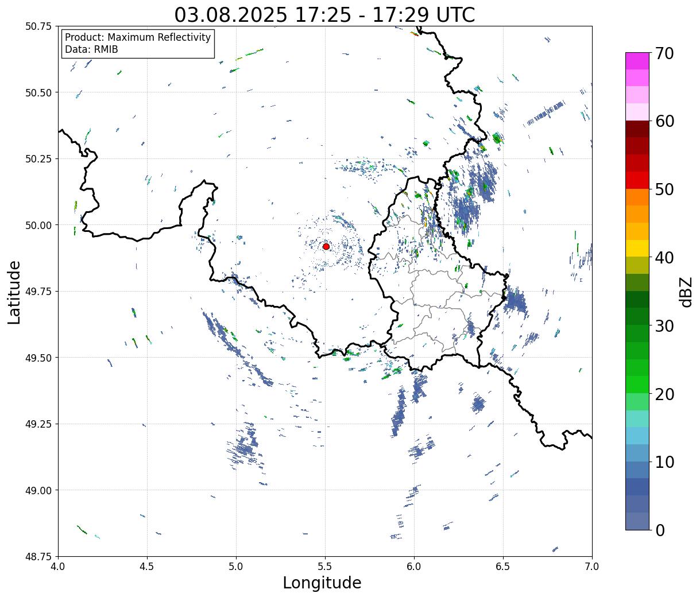Click the colorbar tick label 30
Screen dimensions: 700x597
(x=664, y=325)
